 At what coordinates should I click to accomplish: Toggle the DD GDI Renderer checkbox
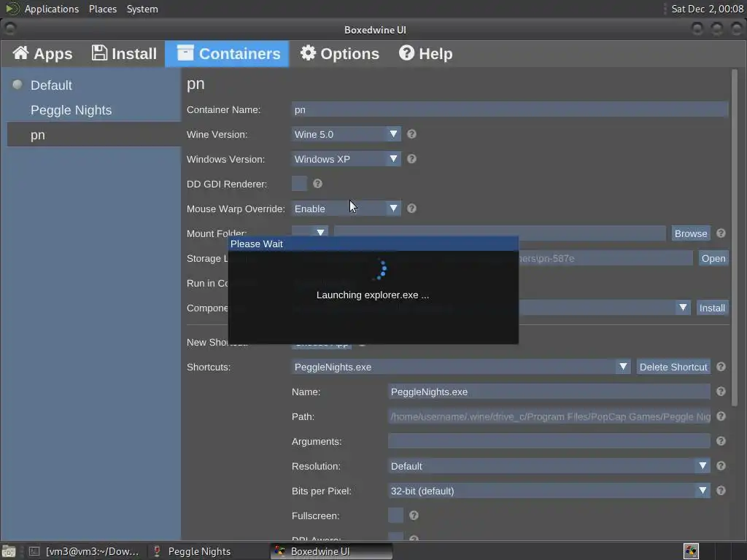299,184
